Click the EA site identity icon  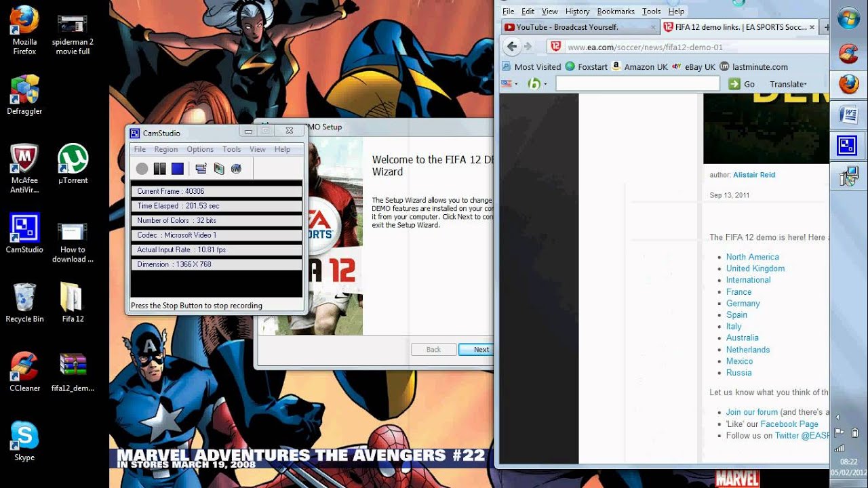pyautogui.click(x=555, y=47)
